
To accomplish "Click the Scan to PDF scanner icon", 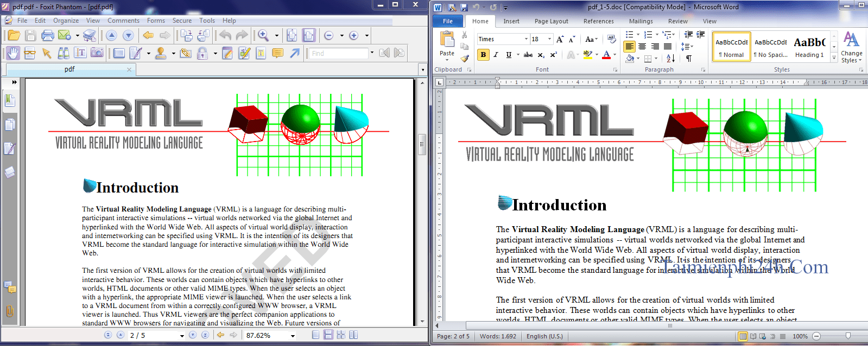I will (x=90, y=36).
